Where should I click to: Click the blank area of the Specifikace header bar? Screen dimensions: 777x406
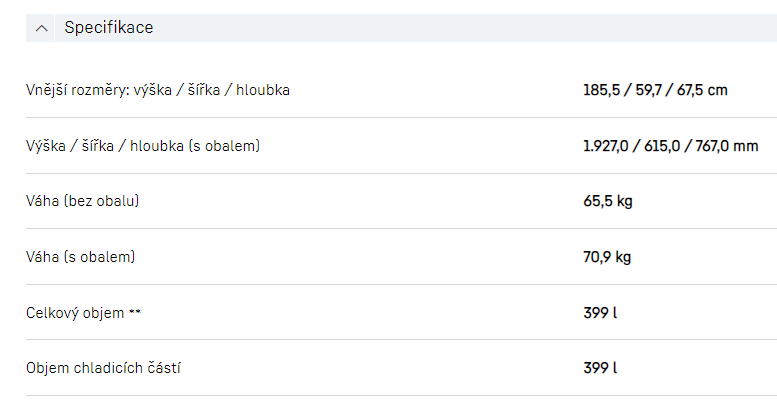click(x=450, y=28)
